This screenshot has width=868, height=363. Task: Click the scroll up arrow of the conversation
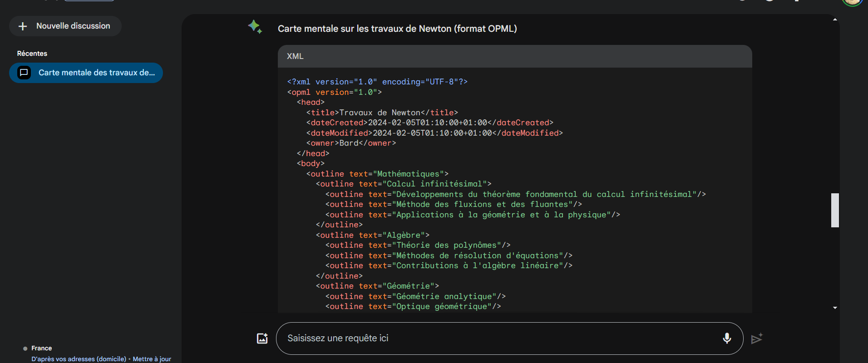(835, 20)
